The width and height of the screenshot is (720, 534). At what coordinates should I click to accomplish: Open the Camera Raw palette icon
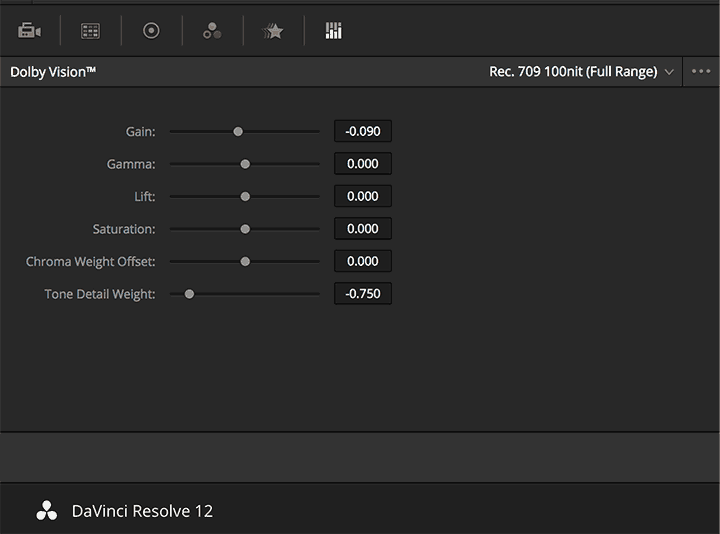click(x=29, y=31)
